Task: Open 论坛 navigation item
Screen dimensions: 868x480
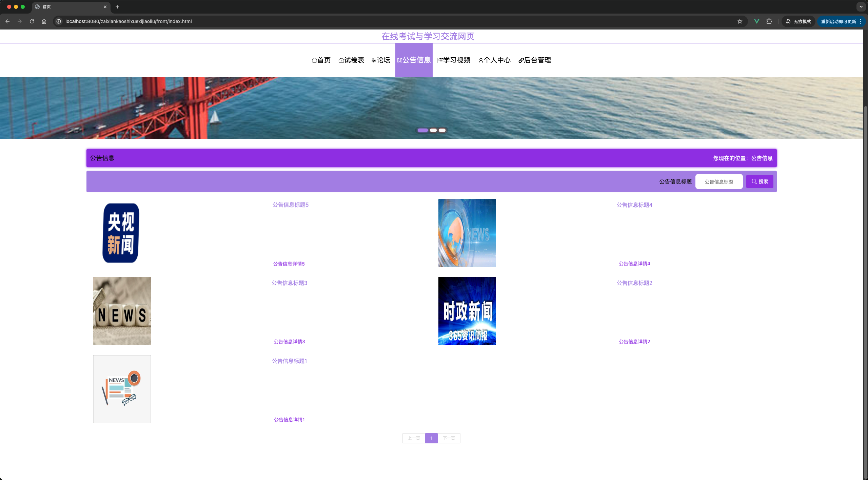Action: point(381,60)
